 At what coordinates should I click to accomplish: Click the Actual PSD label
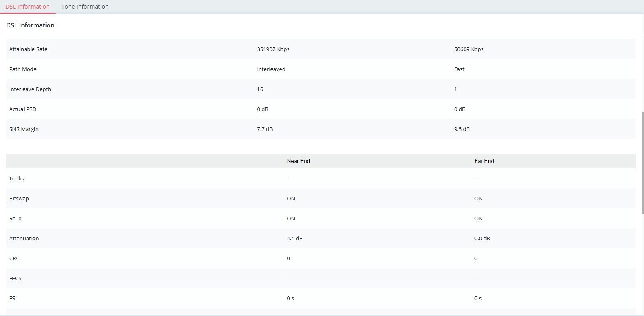point(24,109)
